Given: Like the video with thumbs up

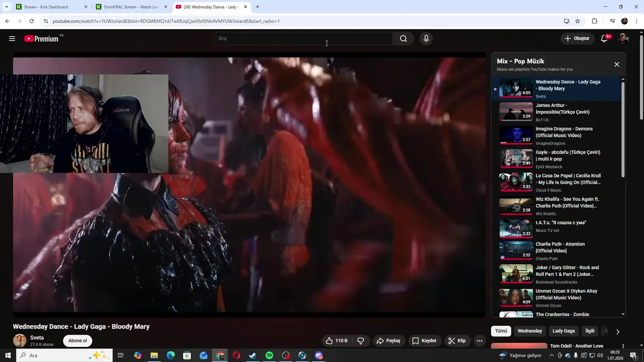Looking at the screenshot, I should pyautogui.click(x=337, y=341).
